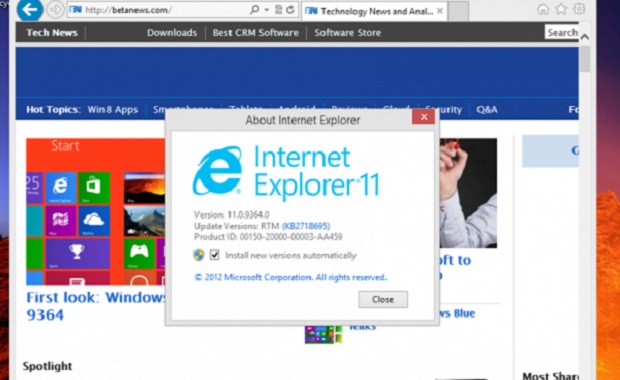Open the Tools gear menu
The width and height of the screenshot is (620, 380).
(x=579, y=9)
